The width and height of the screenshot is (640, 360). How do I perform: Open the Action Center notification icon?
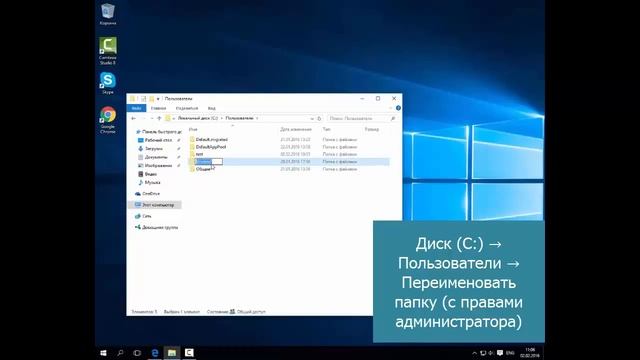(500, 353)
